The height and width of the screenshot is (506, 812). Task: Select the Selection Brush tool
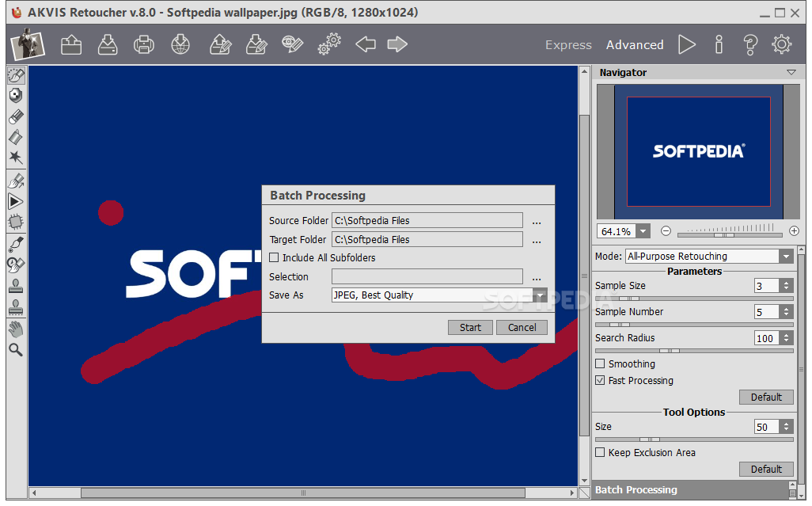point(16,75)
